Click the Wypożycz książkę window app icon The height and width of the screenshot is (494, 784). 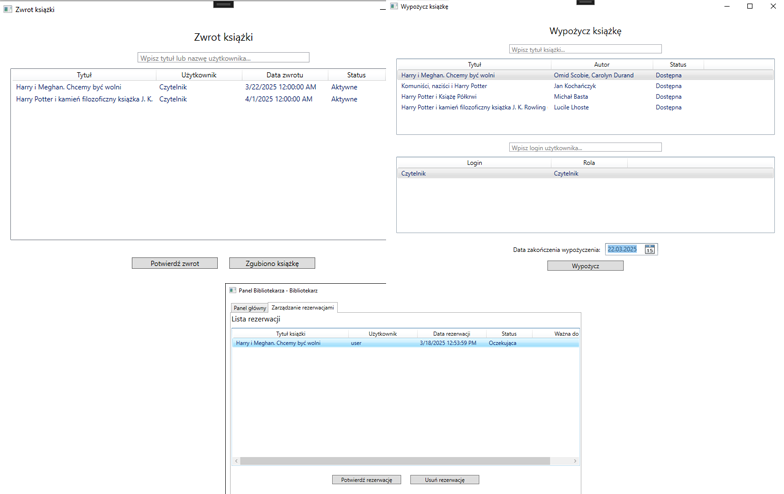pyautogui.click(x=394, y=6)
